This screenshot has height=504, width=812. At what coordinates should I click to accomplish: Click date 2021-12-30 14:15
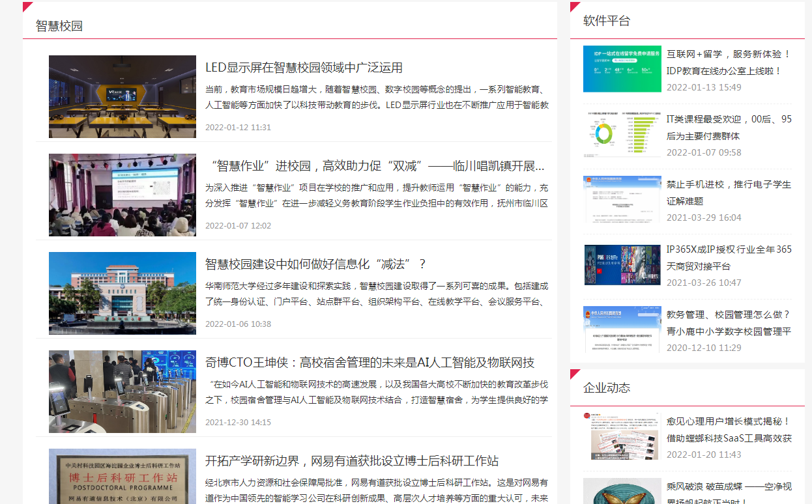click(238, 423)
